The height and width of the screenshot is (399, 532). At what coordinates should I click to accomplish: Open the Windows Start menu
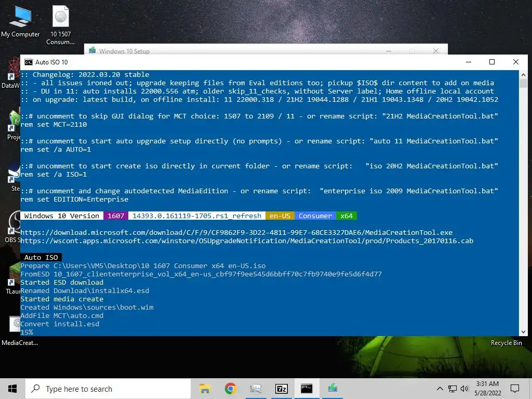12,389
